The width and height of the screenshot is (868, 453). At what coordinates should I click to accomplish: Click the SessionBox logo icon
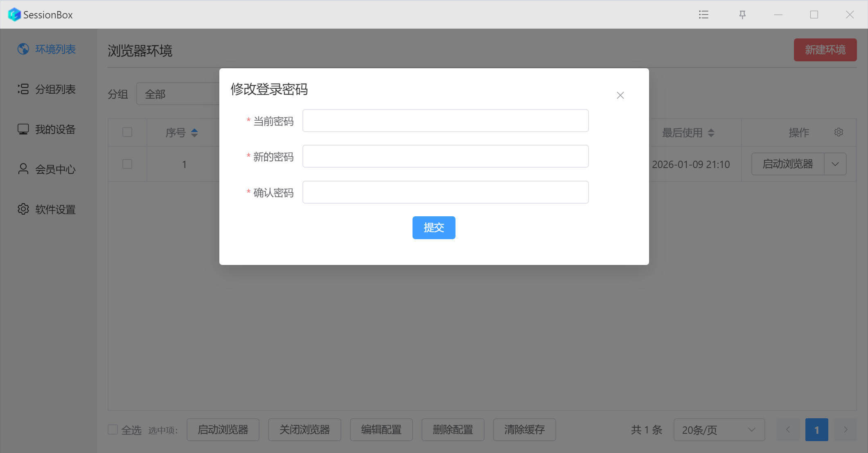pos(14,15)
